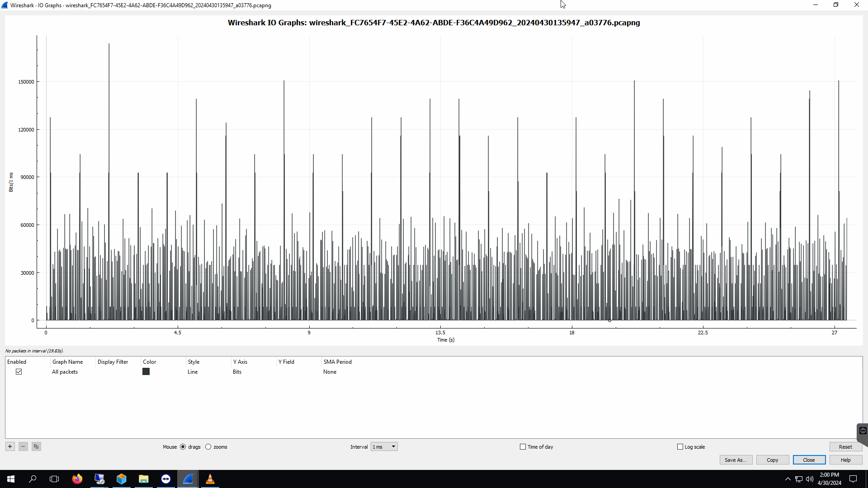Select mouse drags radio button
This screenshot has height=488, width=868.
(183, 447)
